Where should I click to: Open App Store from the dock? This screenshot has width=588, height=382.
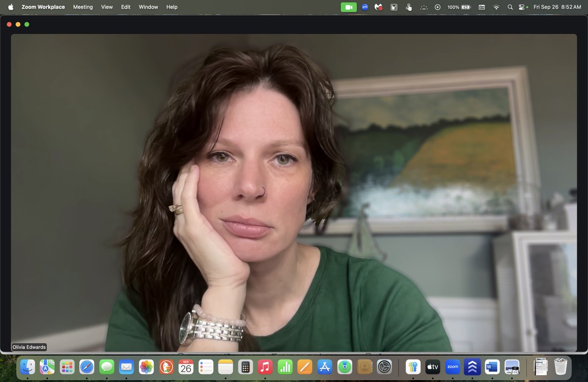click(x=325, y=366)
